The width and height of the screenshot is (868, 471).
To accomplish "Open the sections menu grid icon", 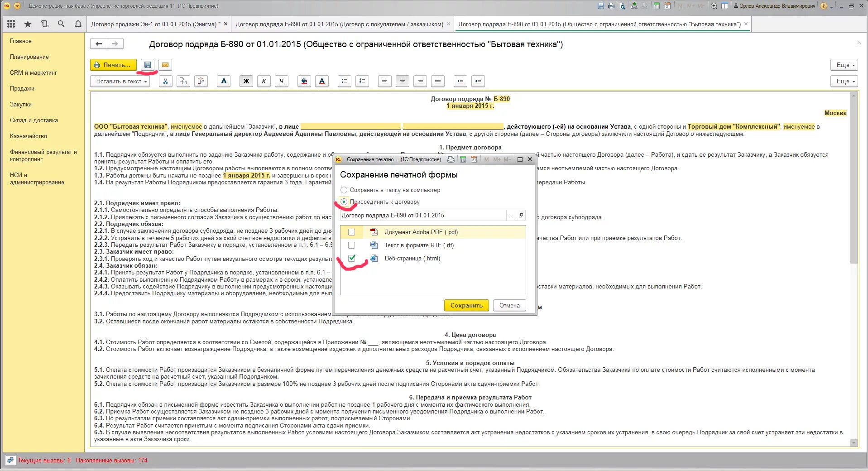I will [11, 24].
